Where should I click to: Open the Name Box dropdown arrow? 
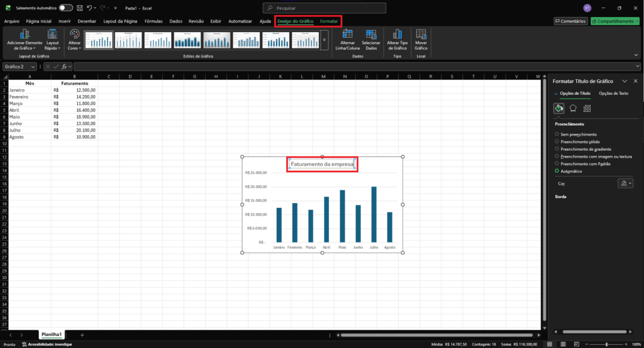[x=33, y=67]
